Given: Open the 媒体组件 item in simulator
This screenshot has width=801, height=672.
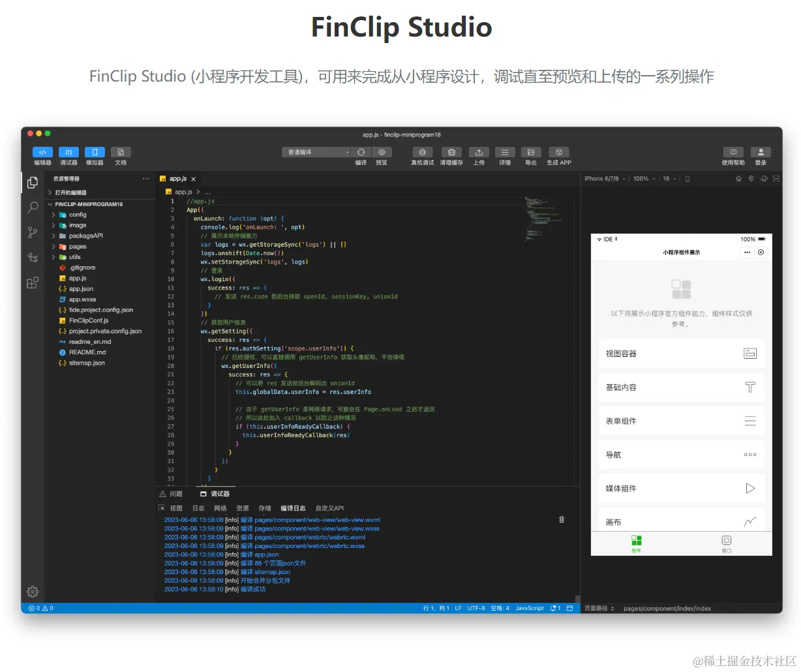Looking at the screenshot, I should click(x=681, y=489).
